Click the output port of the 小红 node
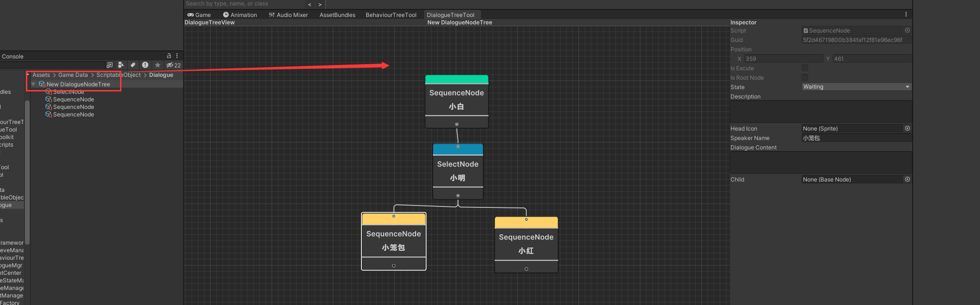 point(526,269)
